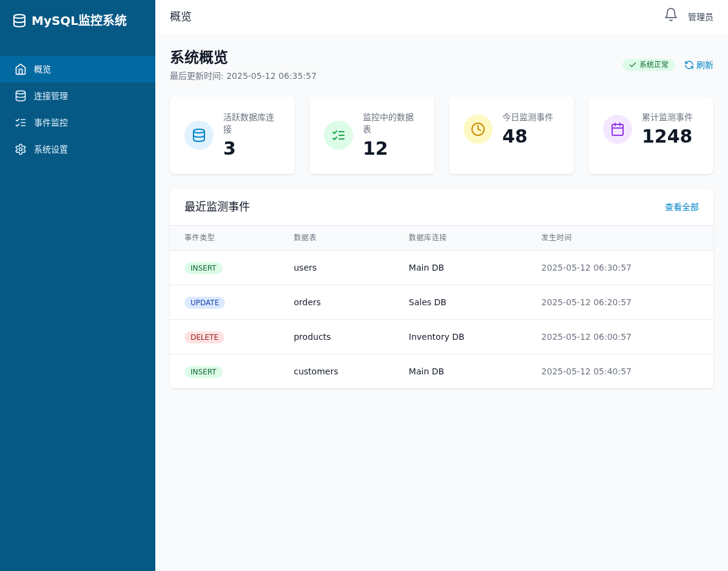Click timestamp 2025-05-12 06:30:57

586,268
